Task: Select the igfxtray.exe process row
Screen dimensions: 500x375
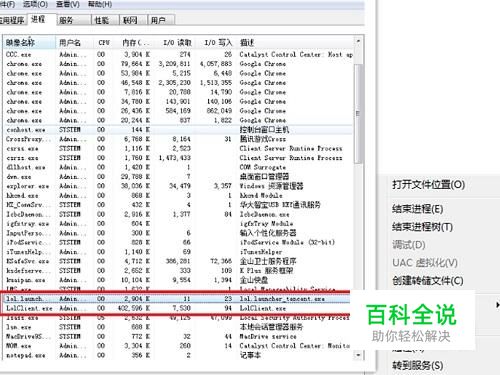Action: [178, 224]
